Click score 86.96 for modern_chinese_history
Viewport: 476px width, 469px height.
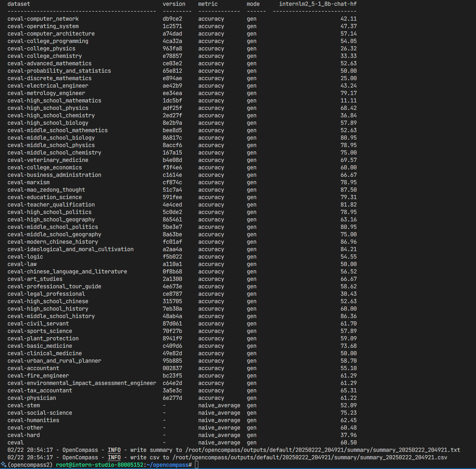coord(349,242)
